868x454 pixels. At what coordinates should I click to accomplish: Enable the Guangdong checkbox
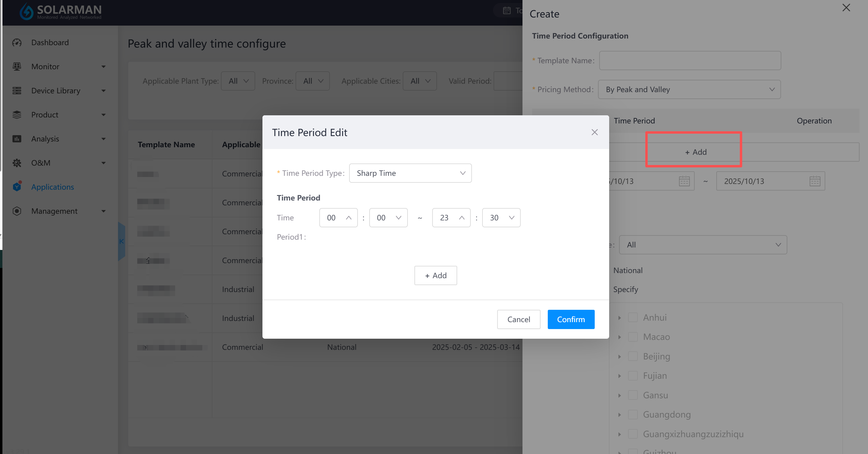tap(633, 415)
